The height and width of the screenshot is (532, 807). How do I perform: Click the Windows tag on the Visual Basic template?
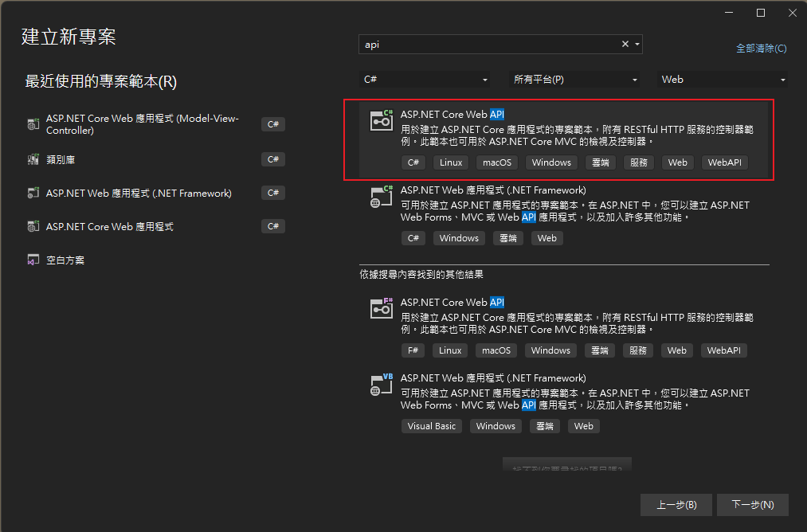(496, 426)
